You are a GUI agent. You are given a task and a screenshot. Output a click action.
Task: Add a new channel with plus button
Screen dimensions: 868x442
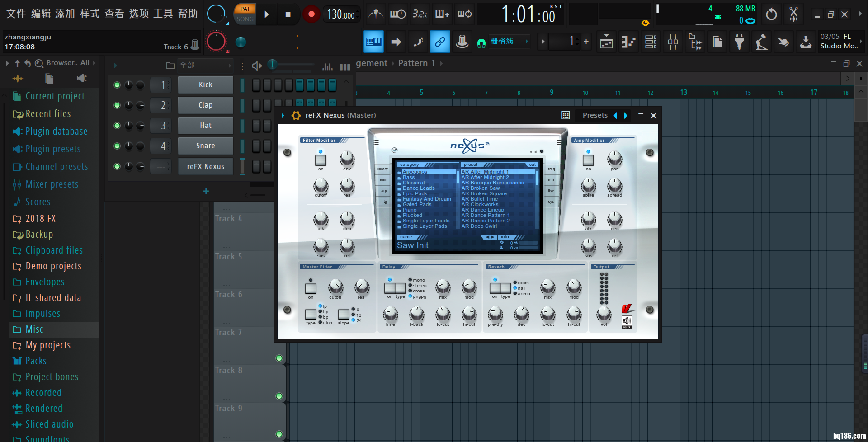coord(206,191)
